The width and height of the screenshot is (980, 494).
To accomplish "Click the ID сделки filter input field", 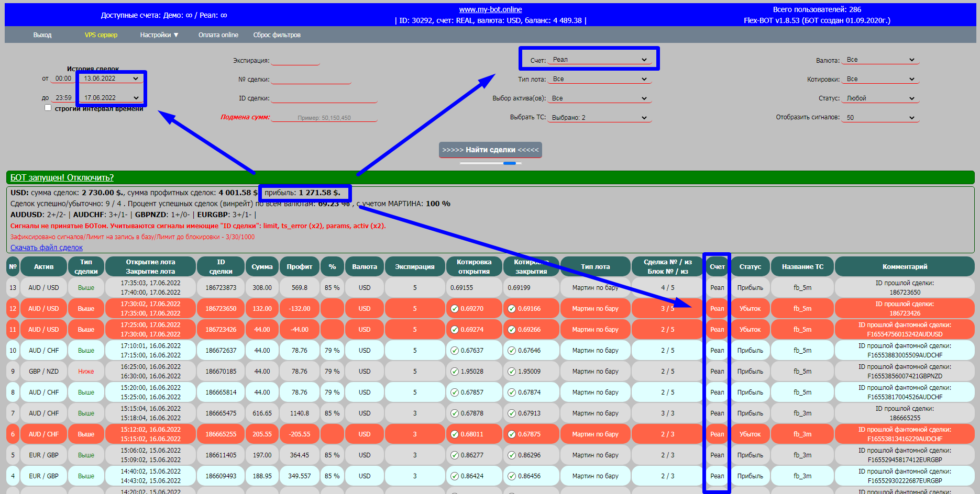I will pyautogui.click(x=324, y=98).
